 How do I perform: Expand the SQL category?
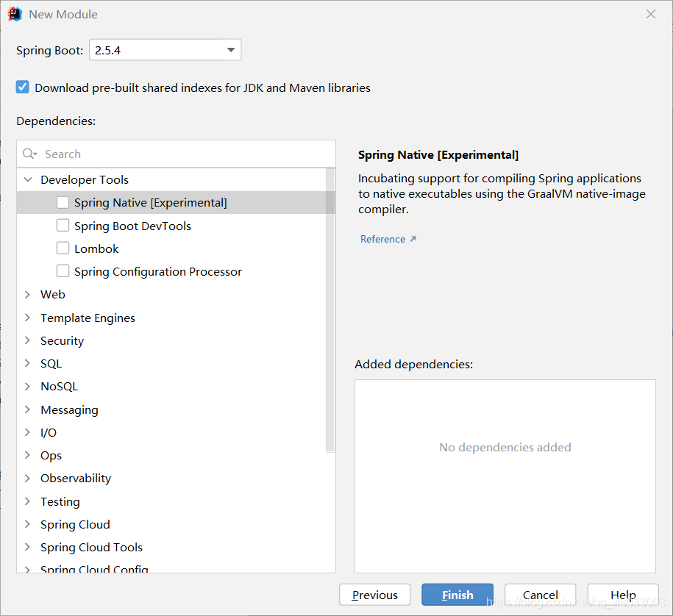coord(27,363)
